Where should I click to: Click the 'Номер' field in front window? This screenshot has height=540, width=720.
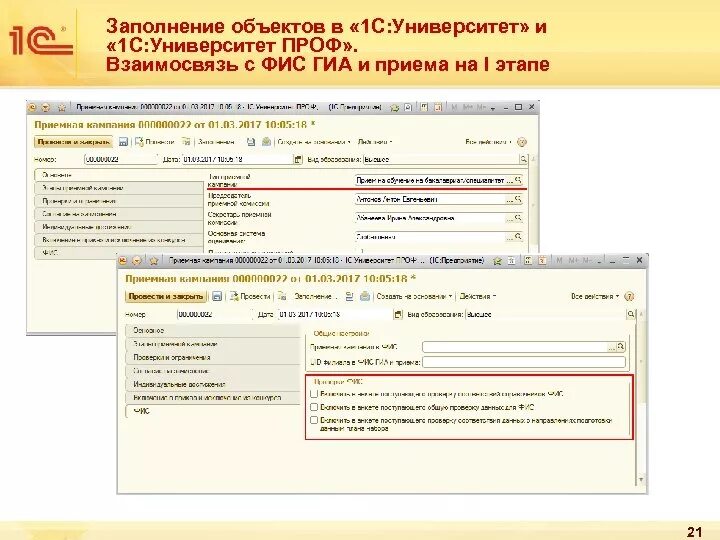tap(214, 315)
